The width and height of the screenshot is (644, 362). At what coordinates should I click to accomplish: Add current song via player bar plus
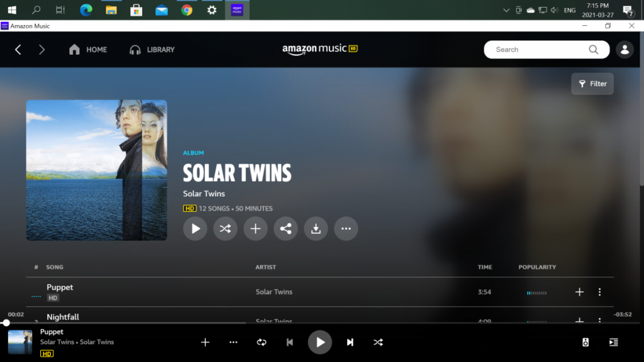tap(206, 343)
